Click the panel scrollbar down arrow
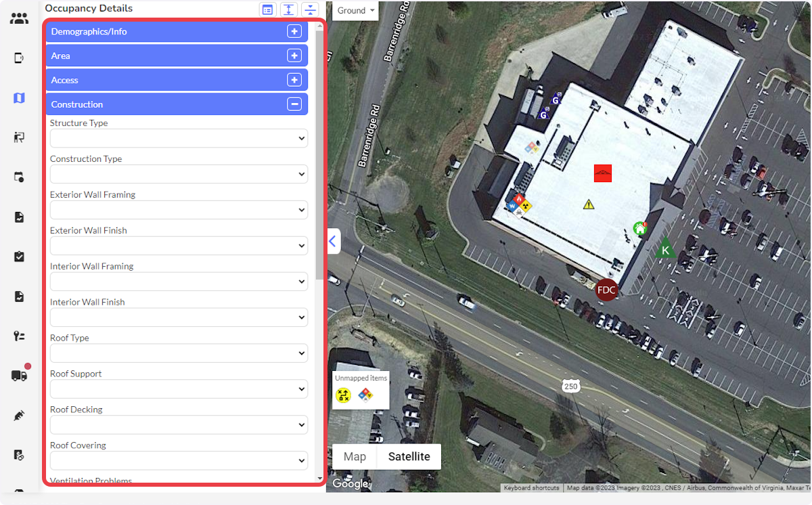Viewport: 812px width, 505px height. click(319, 479)
